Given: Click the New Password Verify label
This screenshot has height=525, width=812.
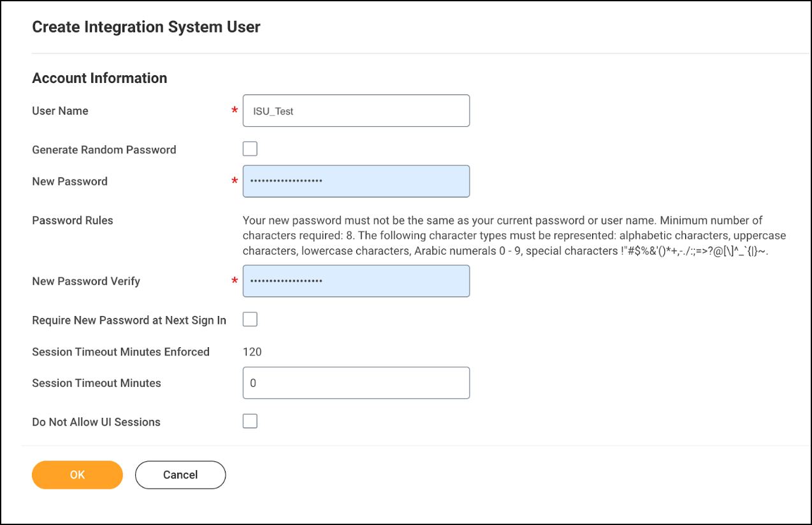Looking at the screenshot, I should click(x=85, y=281).
